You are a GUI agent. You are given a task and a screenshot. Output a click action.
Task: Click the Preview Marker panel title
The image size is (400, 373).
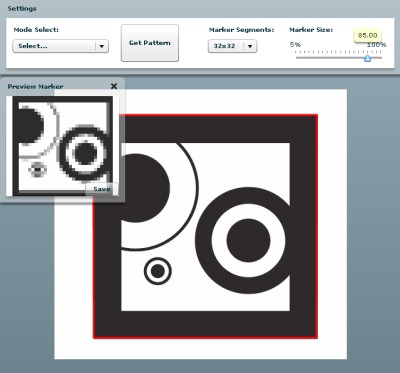(x=35, y=87)
